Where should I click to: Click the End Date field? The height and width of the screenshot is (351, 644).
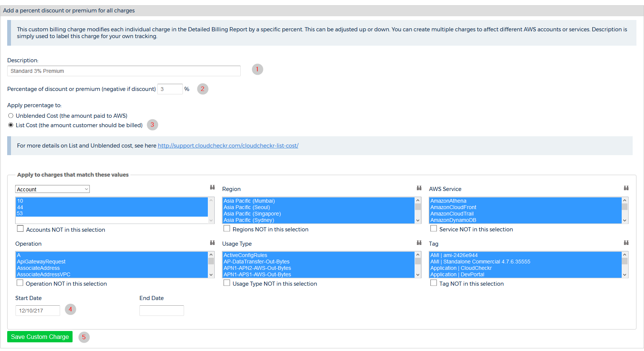[x=162, y=311]
